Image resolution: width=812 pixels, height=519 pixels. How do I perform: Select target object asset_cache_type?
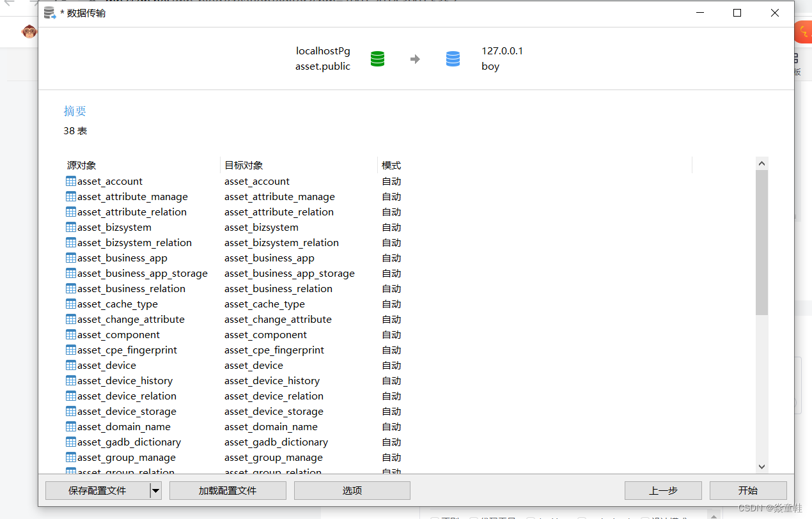click(265, 304)
